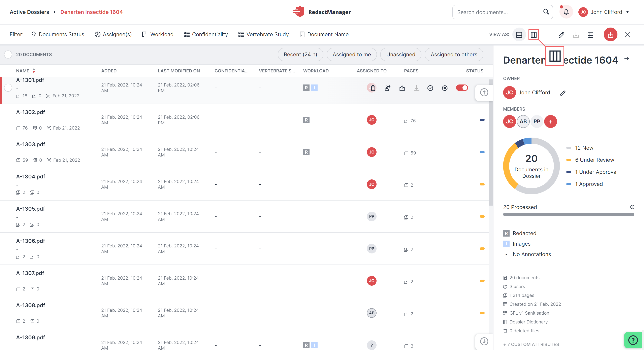This screenshot has width=644, height=350.
Task: Open Workload filter dropdown
Action: click(158, 34)
